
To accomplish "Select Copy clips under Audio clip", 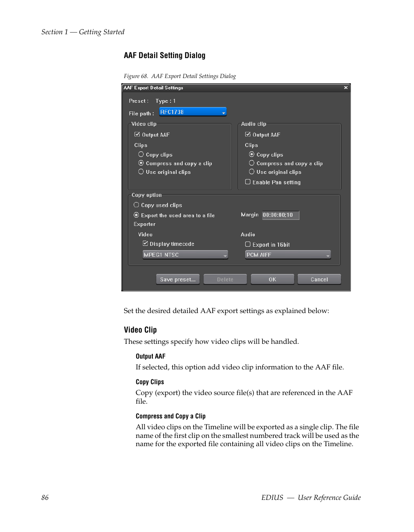I will [252, 154].
